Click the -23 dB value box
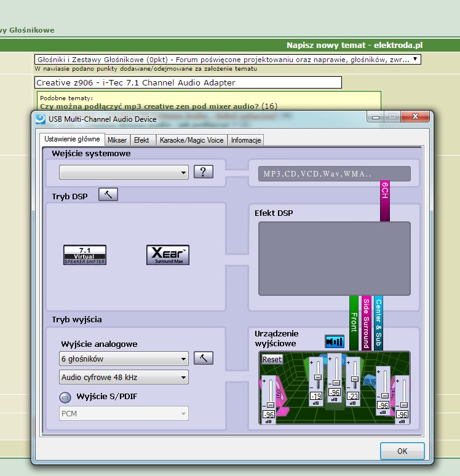460x476 pixels. [x=353, y=396]
